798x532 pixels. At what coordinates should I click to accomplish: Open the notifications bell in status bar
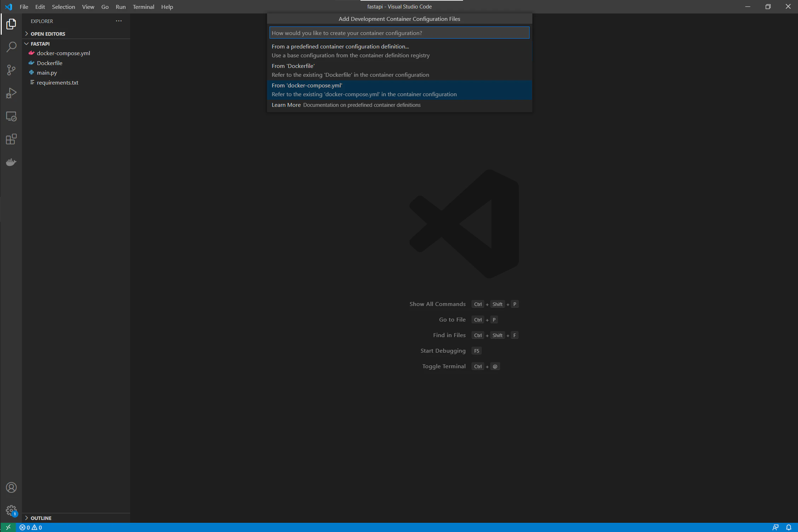pyautogui.click(x=788, y=527)
